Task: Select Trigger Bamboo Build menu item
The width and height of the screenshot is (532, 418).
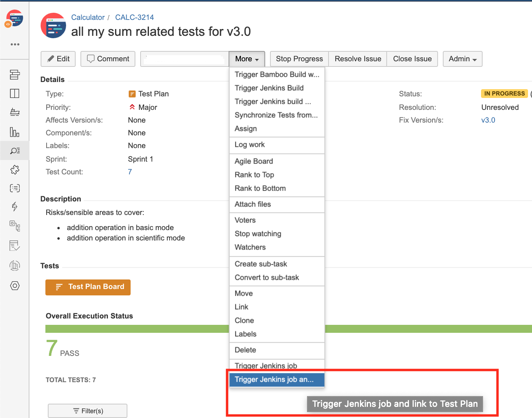Action: pos(277,74)
